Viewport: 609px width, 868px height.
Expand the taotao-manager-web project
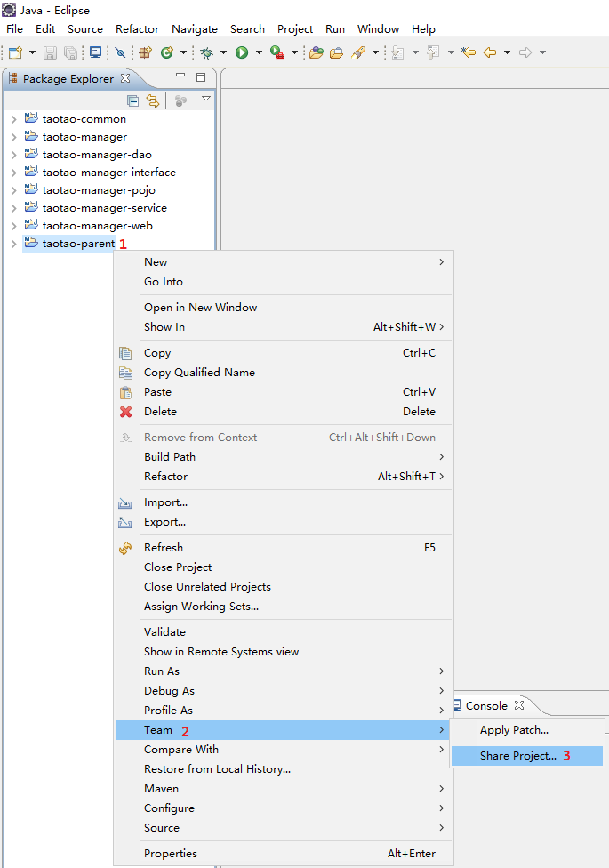point(14,225)
